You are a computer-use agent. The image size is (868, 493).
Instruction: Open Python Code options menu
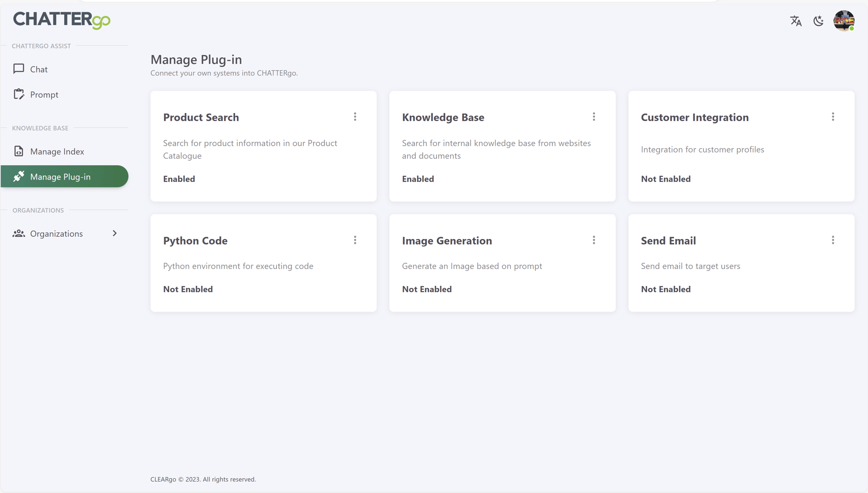(x=355, y=240)
